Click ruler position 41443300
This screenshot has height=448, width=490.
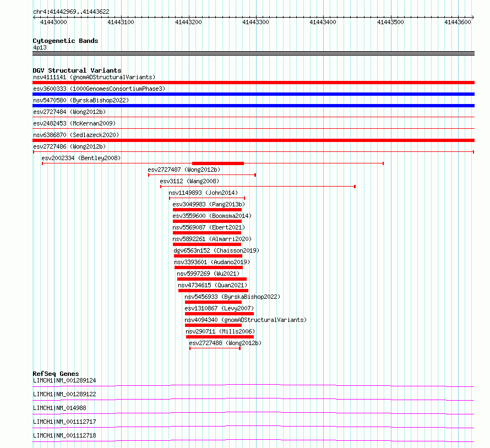[255, 22]
